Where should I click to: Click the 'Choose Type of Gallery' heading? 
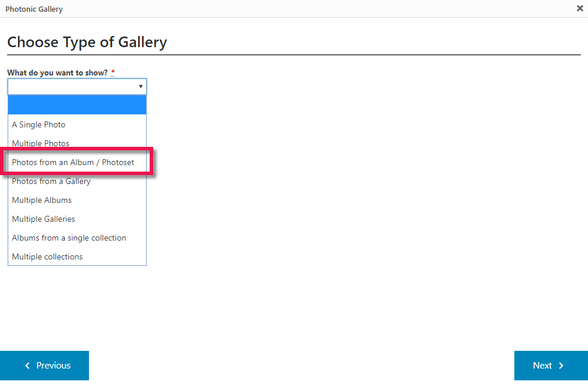point(87,42)
